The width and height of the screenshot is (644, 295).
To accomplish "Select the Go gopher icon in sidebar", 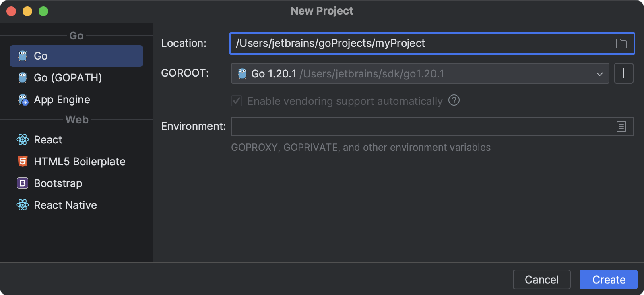I will (x=23, y=56).
